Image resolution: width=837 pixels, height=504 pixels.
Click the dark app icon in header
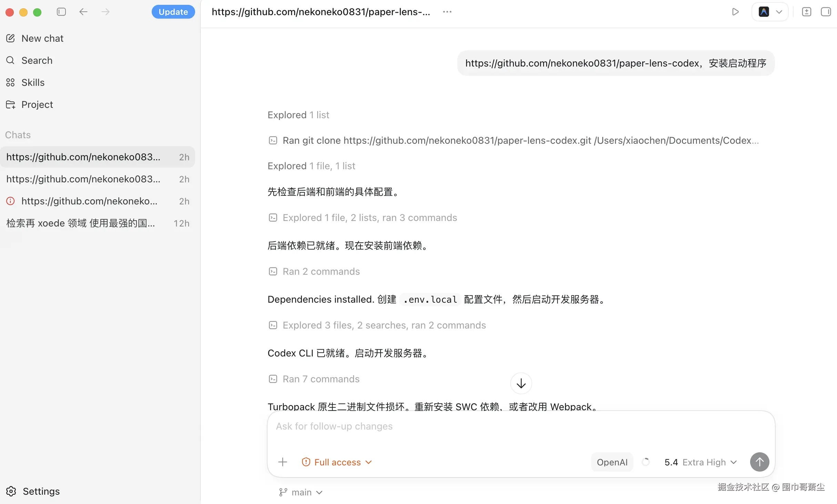[764, 12]
